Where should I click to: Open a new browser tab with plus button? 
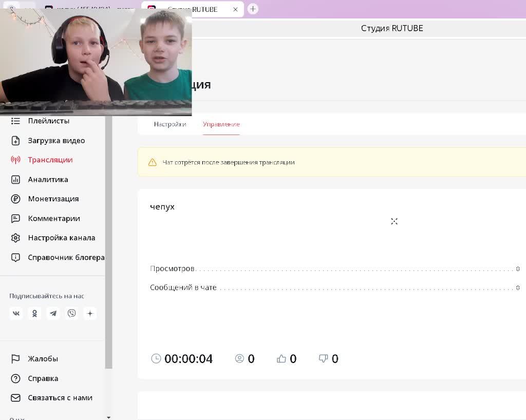pos(253,9)
